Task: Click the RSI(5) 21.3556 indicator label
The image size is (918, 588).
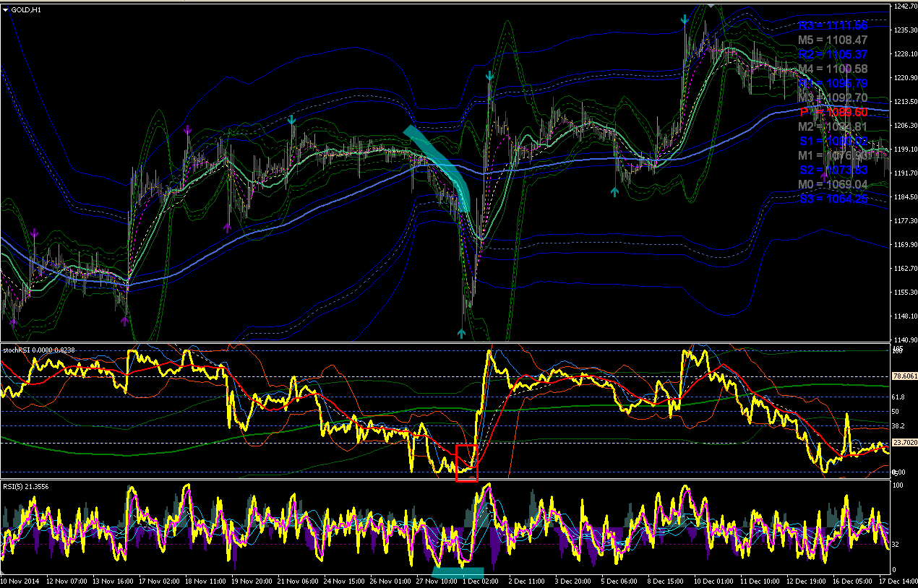Action: pos(24,487)
